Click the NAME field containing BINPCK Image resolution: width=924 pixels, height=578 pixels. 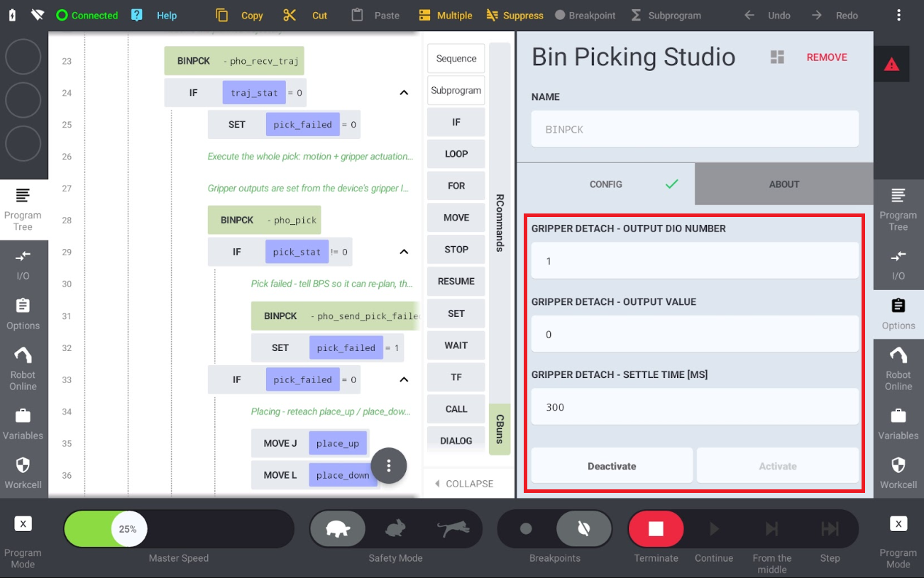click(x=695, y=129)
